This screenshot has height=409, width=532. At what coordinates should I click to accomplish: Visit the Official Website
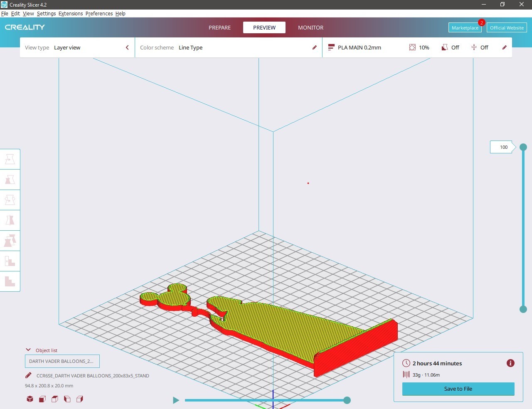(x=507, y=28)
